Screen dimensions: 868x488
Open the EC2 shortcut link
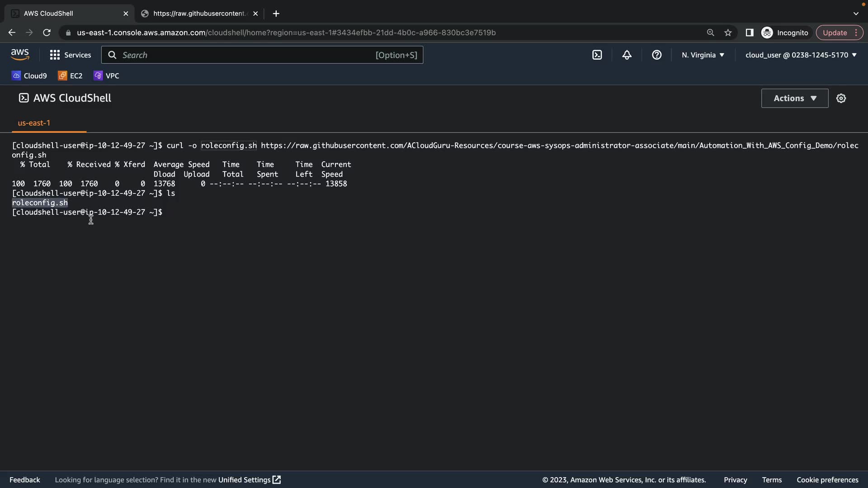click(71, 76)
